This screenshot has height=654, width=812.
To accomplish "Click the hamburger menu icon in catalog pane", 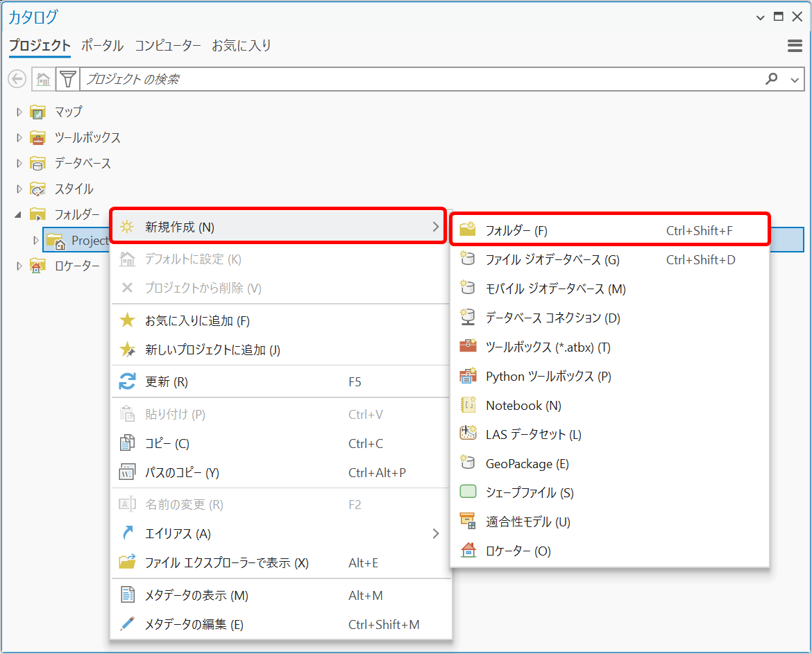I will pyautogui.click(x=795, y=46).
